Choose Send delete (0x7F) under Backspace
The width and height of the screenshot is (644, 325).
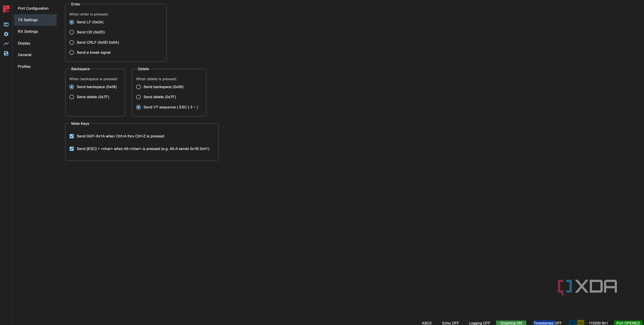click(x=72, y=97)
